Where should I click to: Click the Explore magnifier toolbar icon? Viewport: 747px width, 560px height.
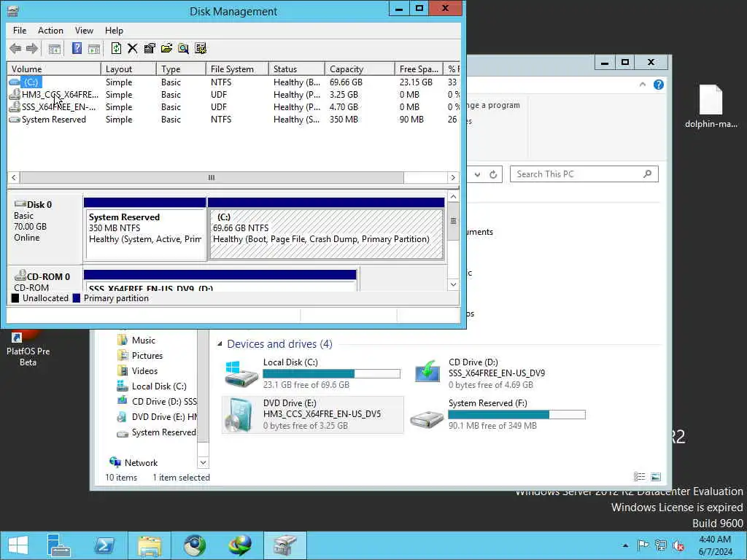click(183, 48)
